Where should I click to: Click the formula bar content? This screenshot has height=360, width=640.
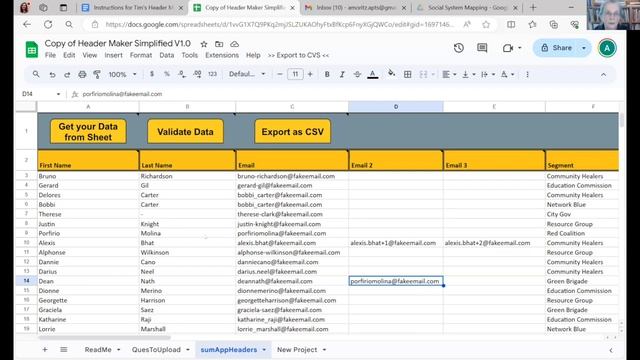(x=122, y=94)
